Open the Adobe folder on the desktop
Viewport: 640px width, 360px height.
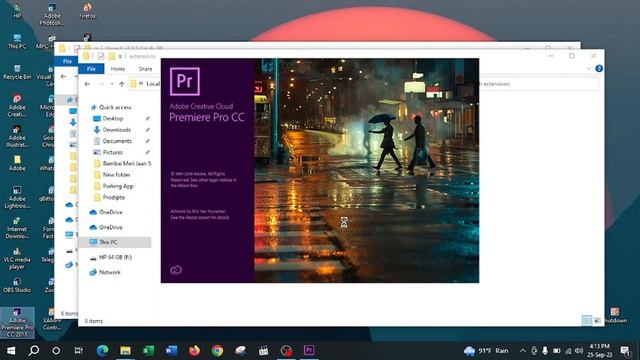pyautogui.click(x=17, y=163)
